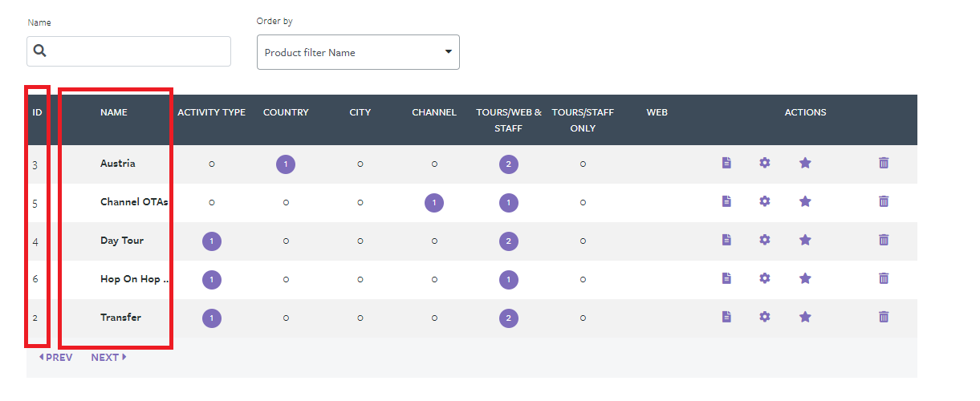This screenshot has width=980, height=401.
Task: Click document icon in Day Tour row
Action: (726, 240)
